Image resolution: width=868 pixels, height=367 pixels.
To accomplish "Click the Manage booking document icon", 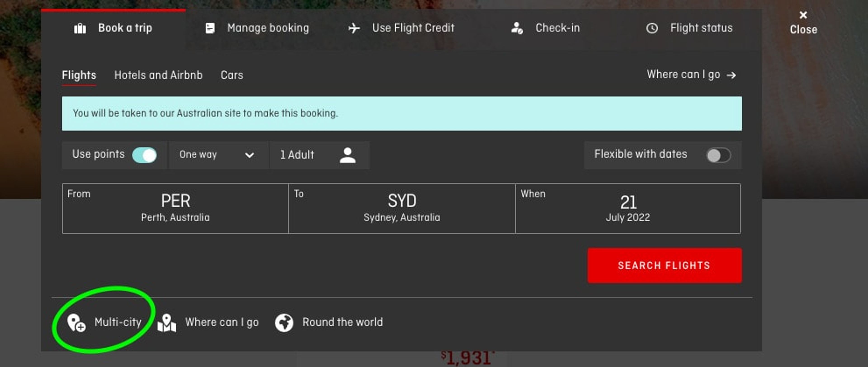I will pos(210,28).
